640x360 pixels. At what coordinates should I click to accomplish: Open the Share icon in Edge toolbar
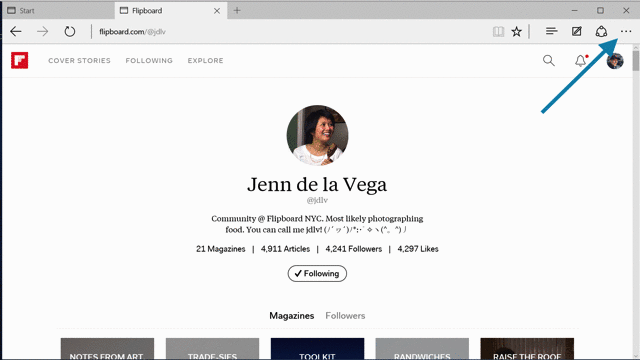[601, 31]
